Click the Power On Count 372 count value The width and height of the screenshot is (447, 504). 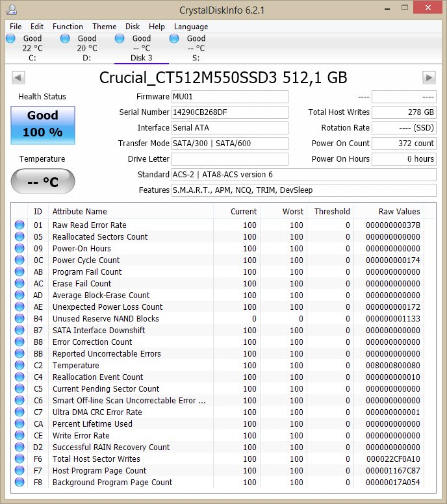[x=404, y=144]
